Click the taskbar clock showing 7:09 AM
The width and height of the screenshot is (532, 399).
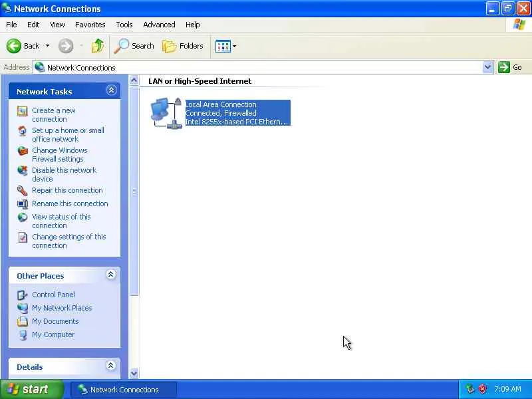click(507, 389)
